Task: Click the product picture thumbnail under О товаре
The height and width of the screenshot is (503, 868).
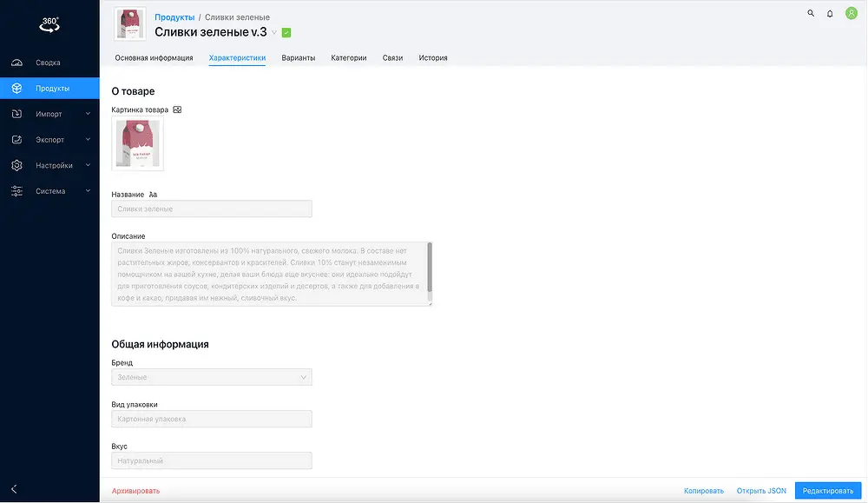Action: coord(137,144)
